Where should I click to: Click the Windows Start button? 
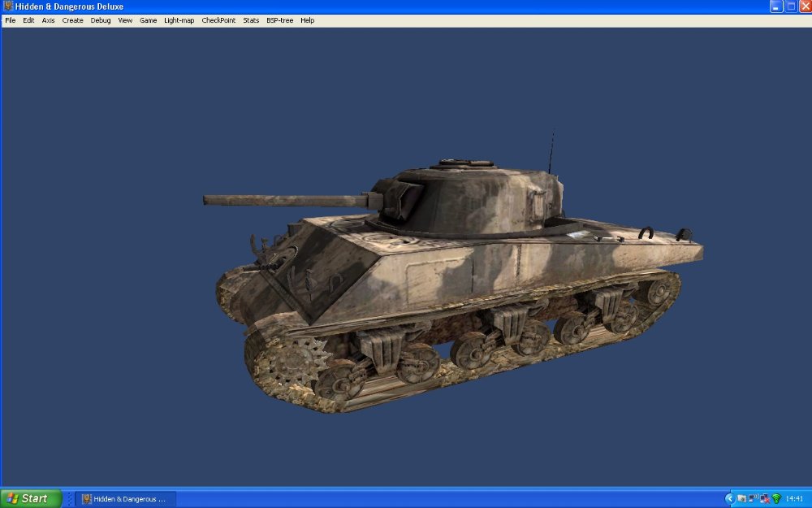coord(31,499)
